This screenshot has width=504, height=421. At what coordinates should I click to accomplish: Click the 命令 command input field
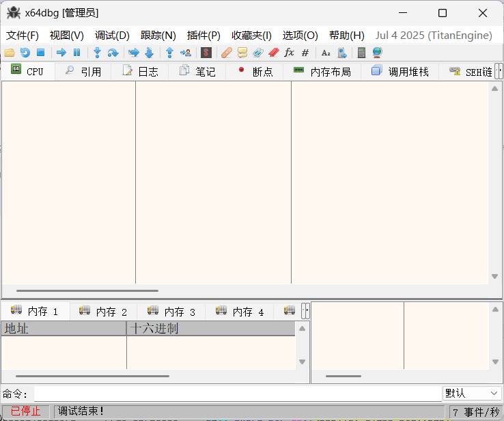coord(238,394)
